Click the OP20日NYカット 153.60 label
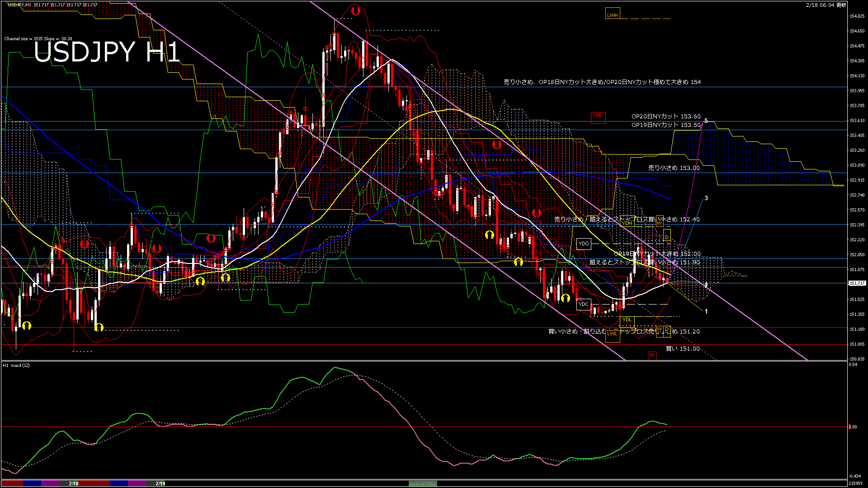This screenshot has height=488, width=868. point(665,117)
